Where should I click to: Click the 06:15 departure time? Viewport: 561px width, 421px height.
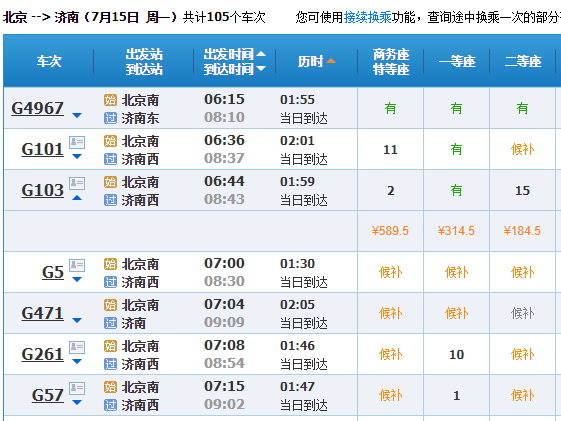pos(224,99)
